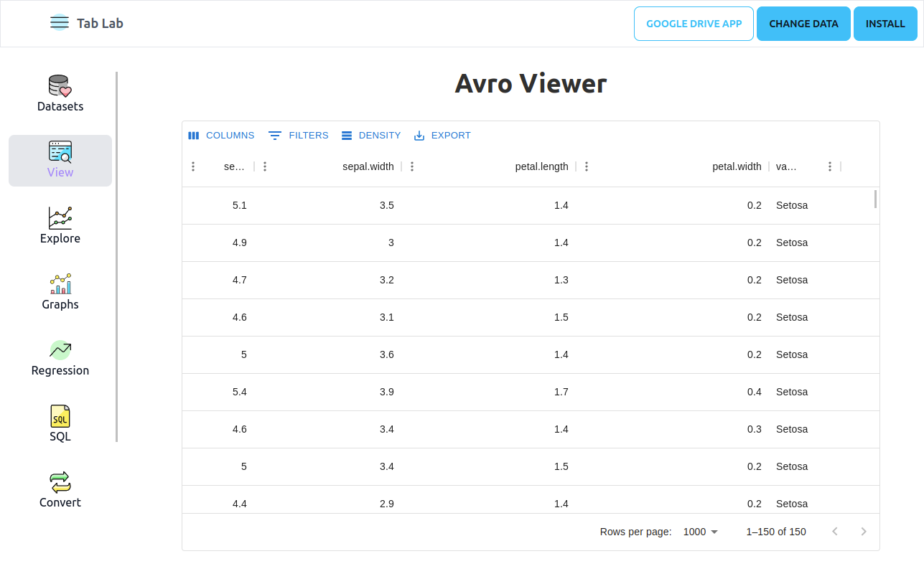Switch to the View panel
This screenshot has height=574, width=924.
[60, 159]
